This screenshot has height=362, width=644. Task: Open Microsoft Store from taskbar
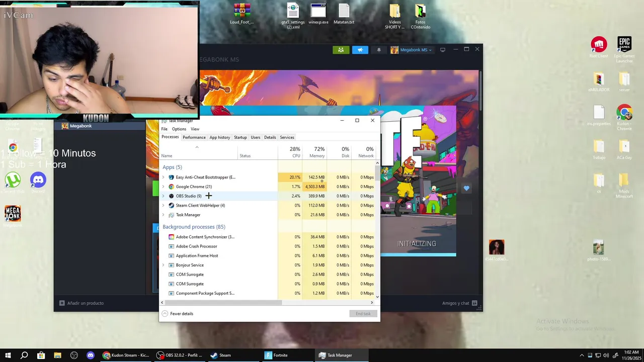tap(41, 355)
